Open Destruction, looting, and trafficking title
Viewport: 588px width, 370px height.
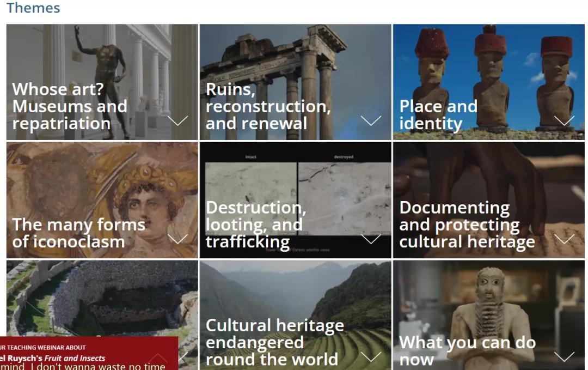pyautogui.click(x=256, y=225)
